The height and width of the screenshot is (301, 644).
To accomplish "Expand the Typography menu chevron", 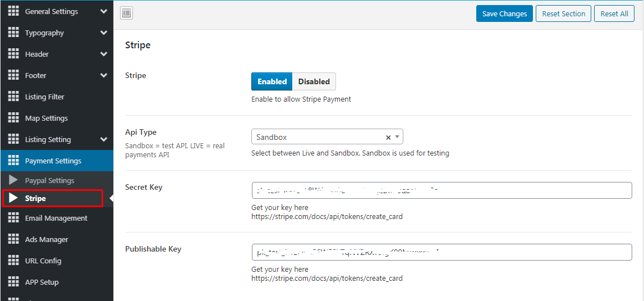I will [104, 33].
